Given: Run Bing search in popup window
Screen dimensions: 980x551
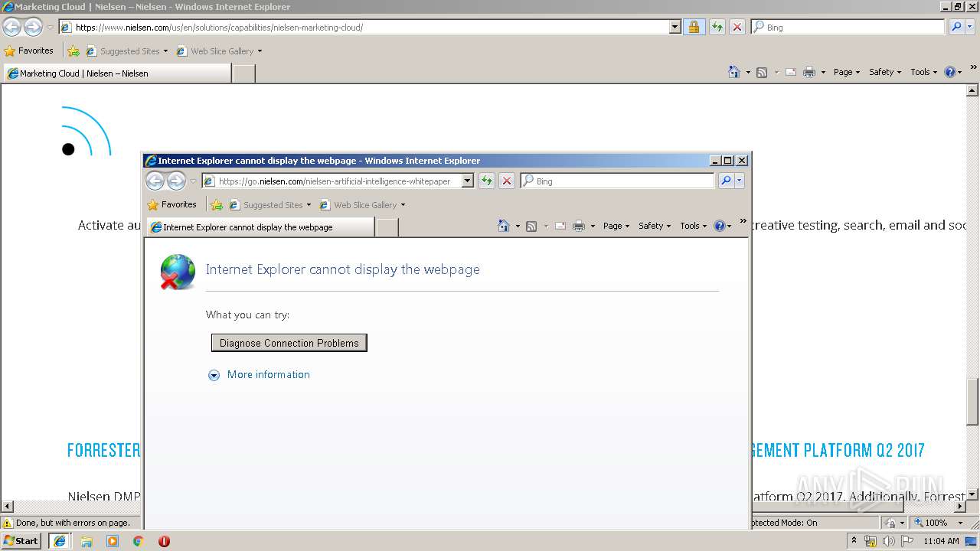Looking at the screenshot, I should click(724, 181).
